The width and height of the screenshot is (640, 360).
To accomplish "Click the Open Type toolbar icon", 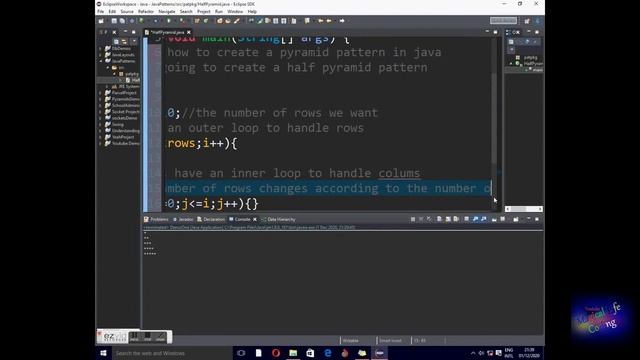I will click(x=220, y=21).
